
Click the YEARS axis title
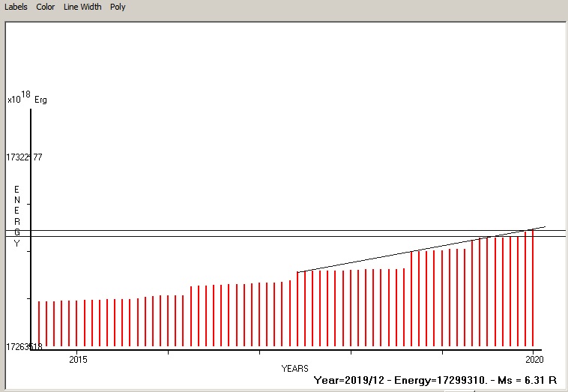(x=294, y=369)
